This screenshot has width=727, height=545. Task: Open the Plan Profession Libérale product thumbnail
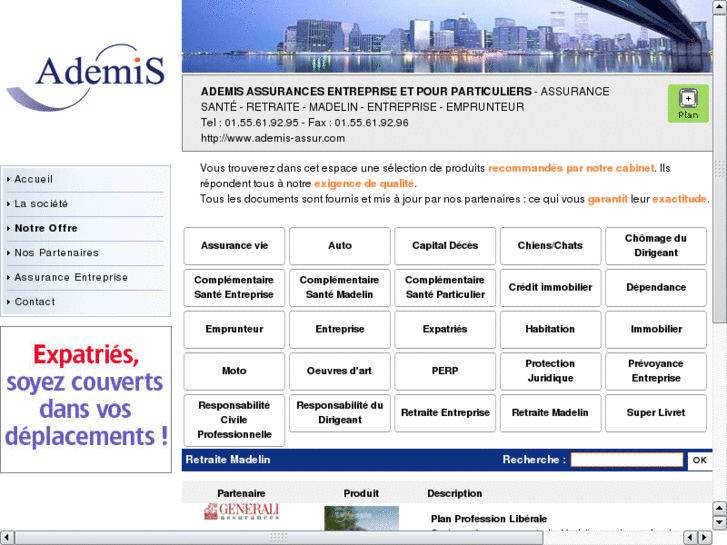pos(361,518)
